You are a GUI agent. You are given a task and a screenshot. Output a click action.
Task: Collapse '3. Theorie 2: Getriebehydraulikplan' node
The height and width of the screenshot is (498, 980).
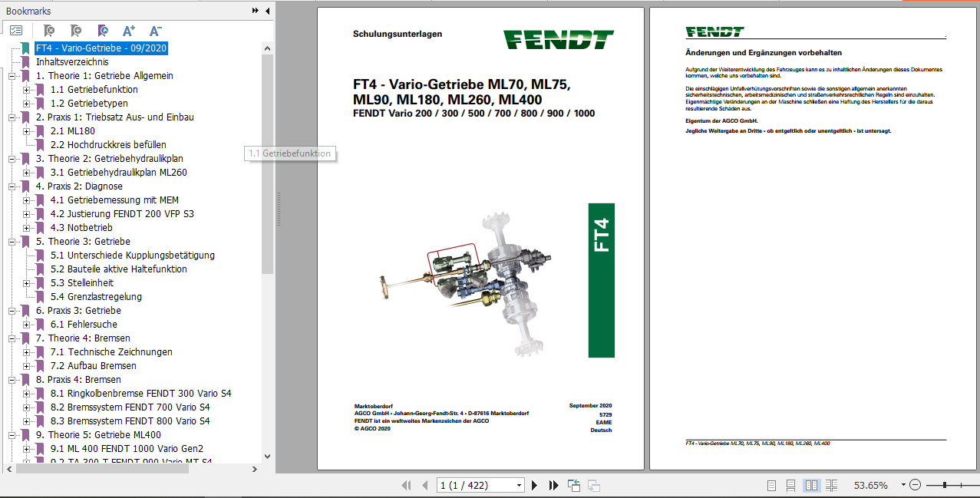pyautogui.click(x=12, y=159)
